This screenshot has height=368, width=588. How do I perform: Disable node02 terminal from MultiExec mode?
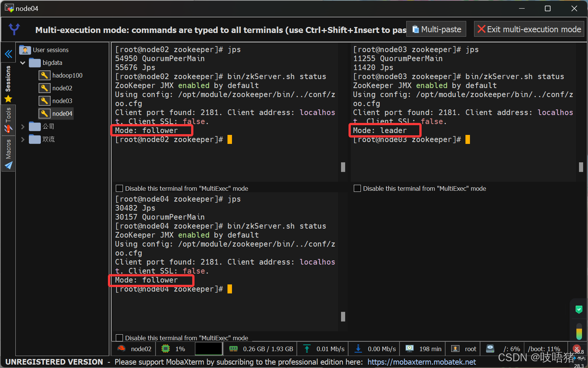pyautogui.click(x=120, y=188)
